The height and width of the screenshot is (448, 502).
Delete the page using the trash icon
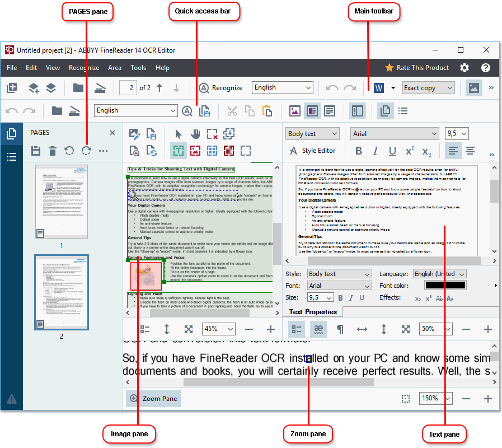click(x=53, y=151)
